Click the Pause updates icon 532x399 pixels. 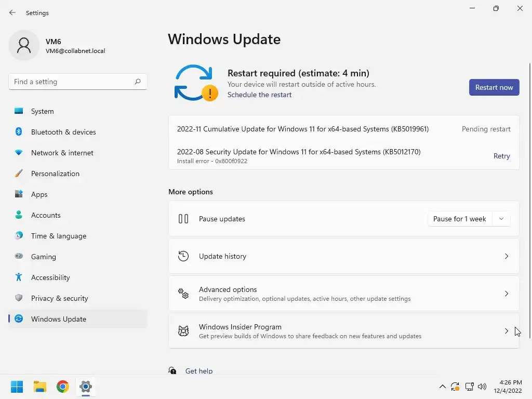(183, 219)
